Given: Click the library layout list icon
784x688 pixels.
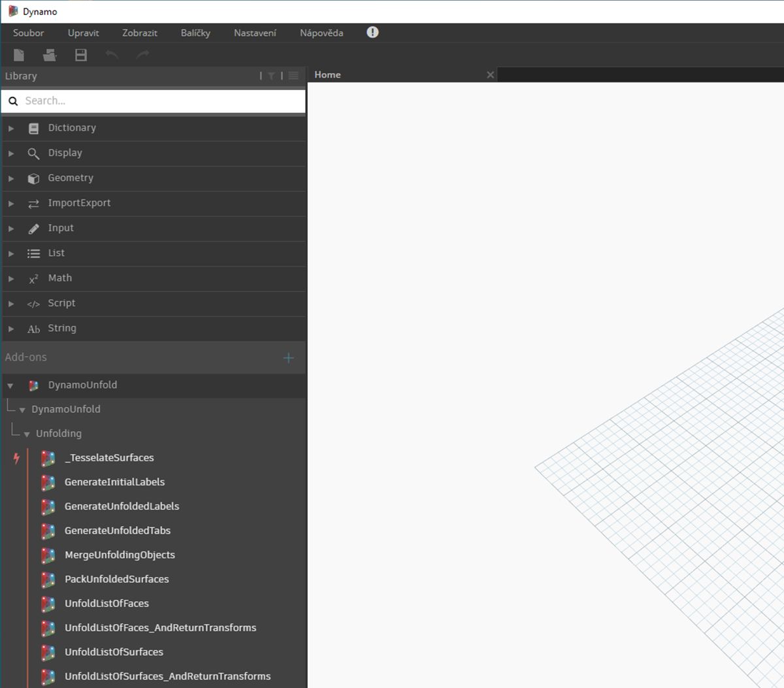Looking at the screenshot, I should coord(293,76).
